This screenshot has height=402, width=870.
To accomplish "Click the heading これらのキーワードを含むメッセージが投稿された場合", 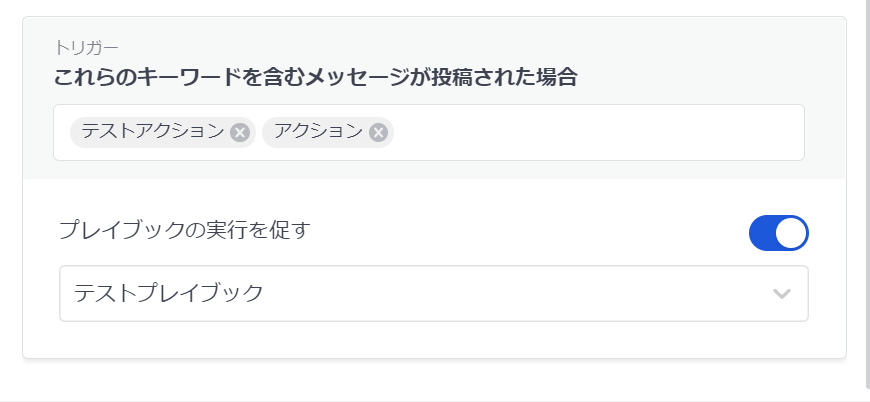I will [x=316, y=77].
